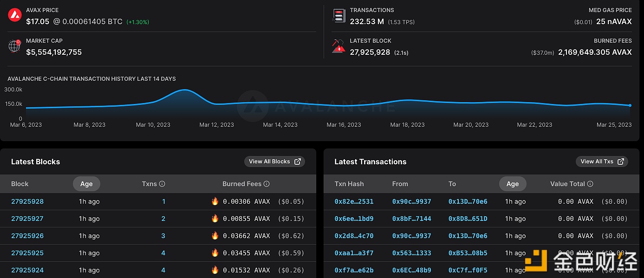The width and height of the screenshot is (644, 278).
Task: Open sender address 0x8bF…7144
Action: tap(411, 219)
